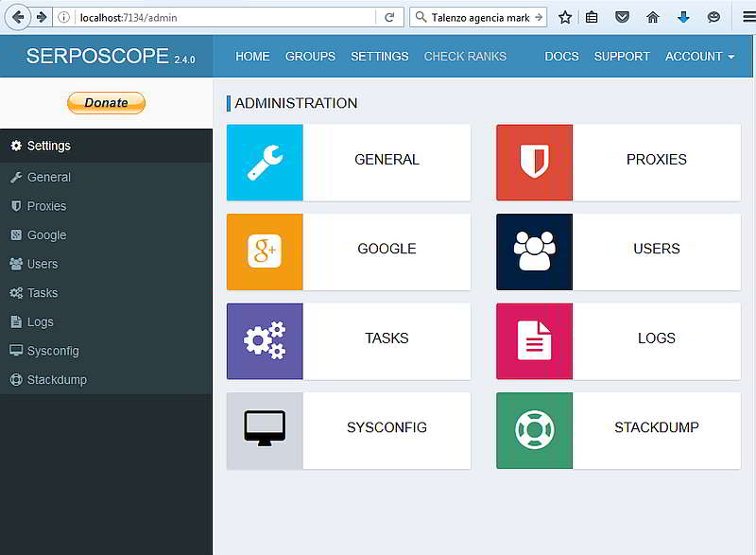756x555 pixels.
Task: Switch to the SETTINGS navigation item
Action: (x=380, y=57)
